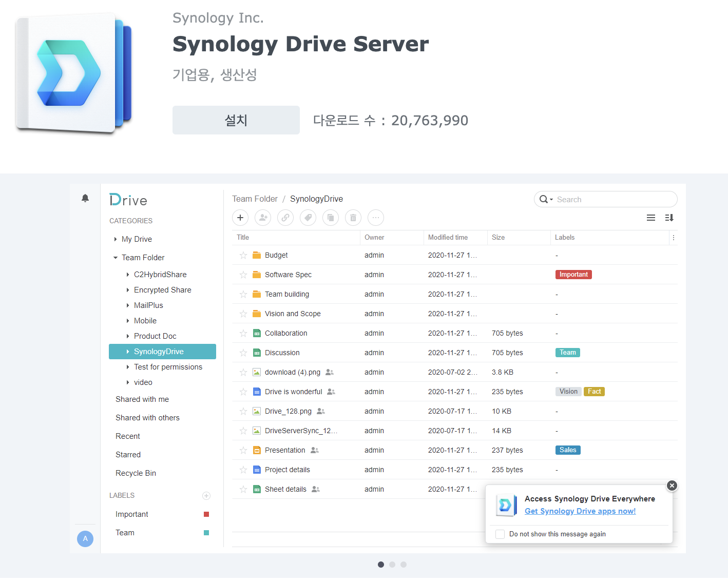
Task: Click the search magnifier dropdown icon
Action: [546, 199]
